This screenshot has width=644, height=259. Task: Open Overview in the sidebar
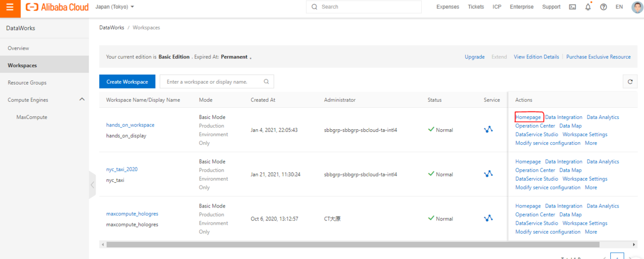tap(18, 48)
